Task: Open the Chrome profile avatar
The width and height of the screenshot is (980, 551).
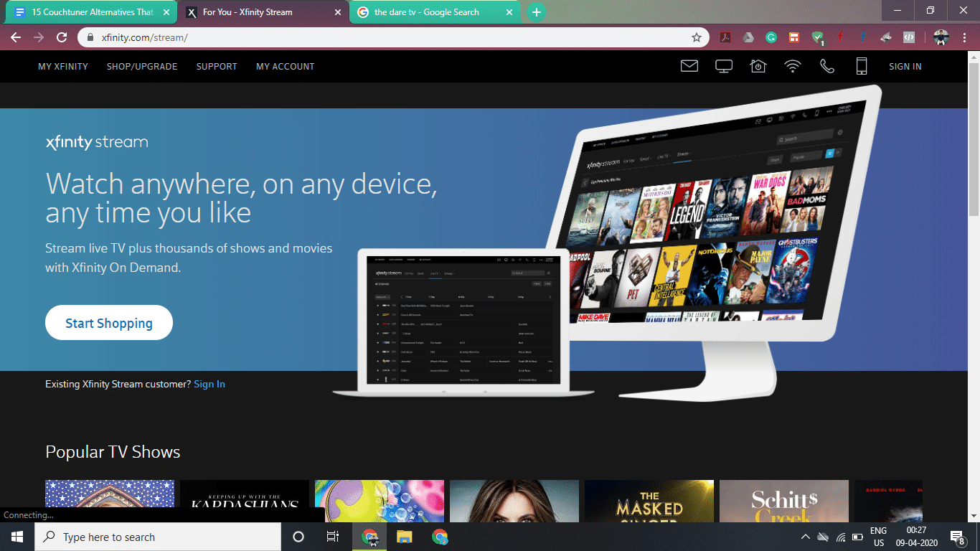Action: [x=941, y=37]
